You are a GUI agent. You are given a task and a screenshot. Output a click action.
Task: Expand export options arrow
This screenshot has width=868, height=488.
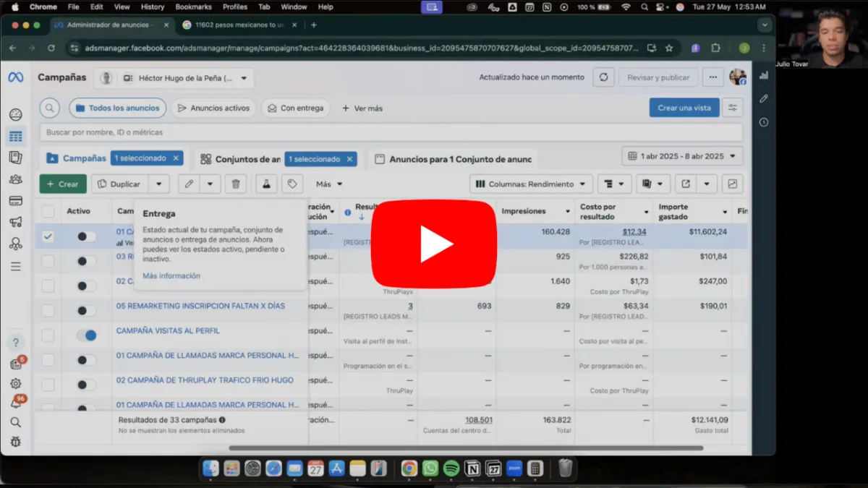pos(707,184)
